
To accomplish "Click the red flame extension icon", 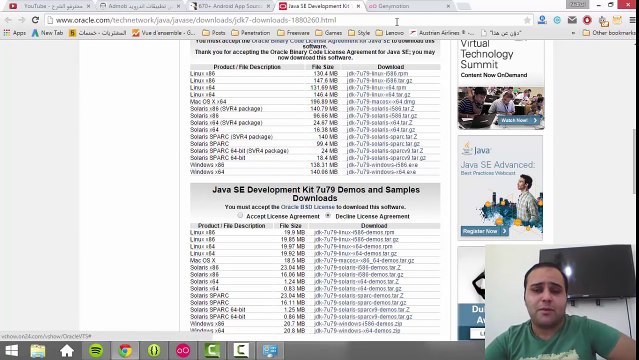I will [x=587, y=20].
